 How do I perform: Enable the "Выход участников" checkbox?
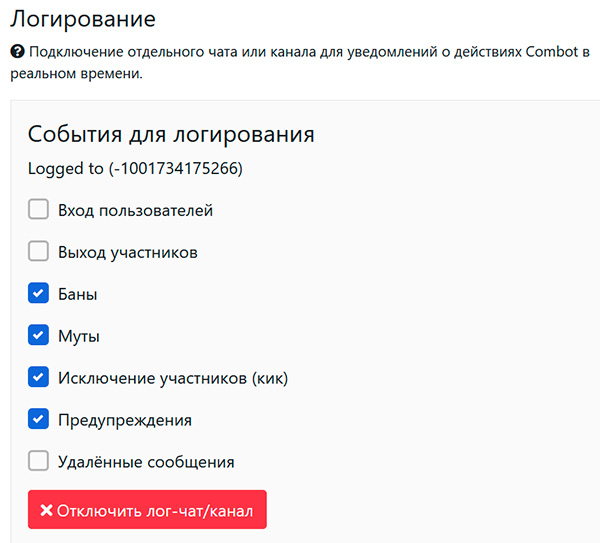(x=38, y=252)
